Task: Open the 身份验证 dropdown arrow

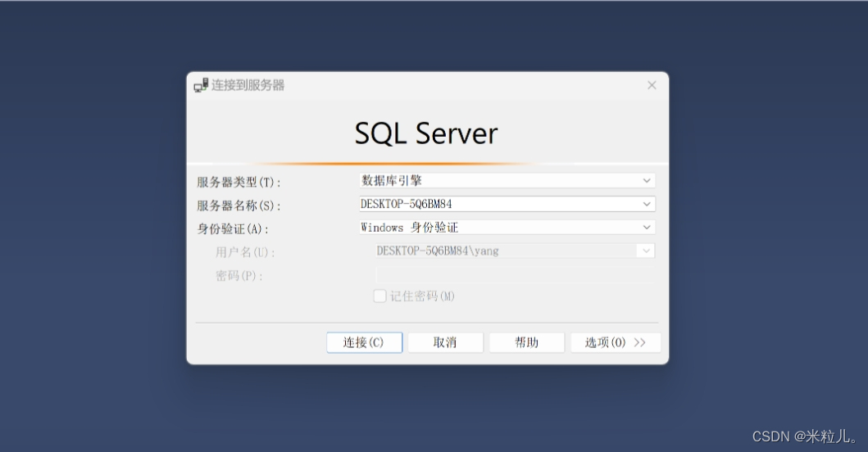Action: pyautogui.click(x=646, y=228)
